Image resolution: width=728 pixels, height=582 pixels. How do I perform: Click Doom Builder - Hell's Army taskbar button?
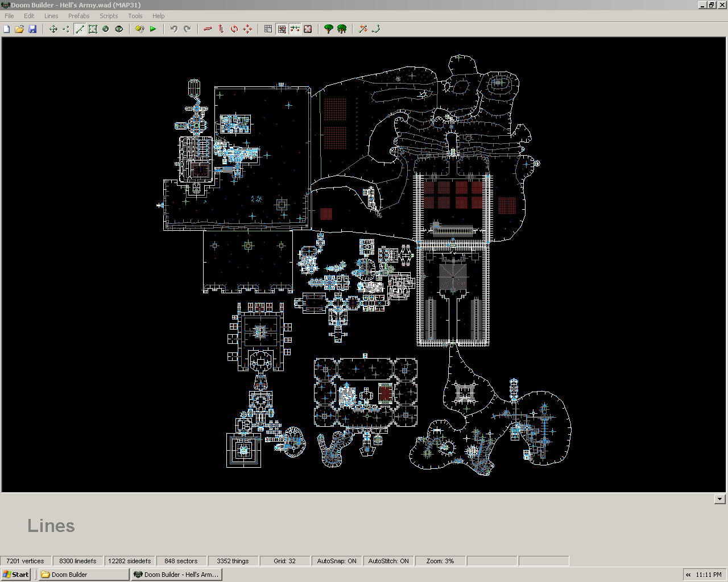point(176,575)
